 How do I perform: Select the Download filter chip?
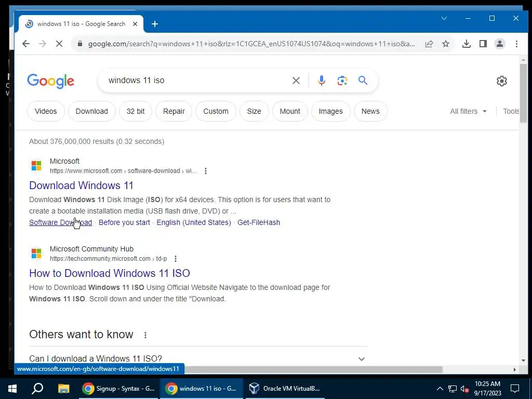91,111
